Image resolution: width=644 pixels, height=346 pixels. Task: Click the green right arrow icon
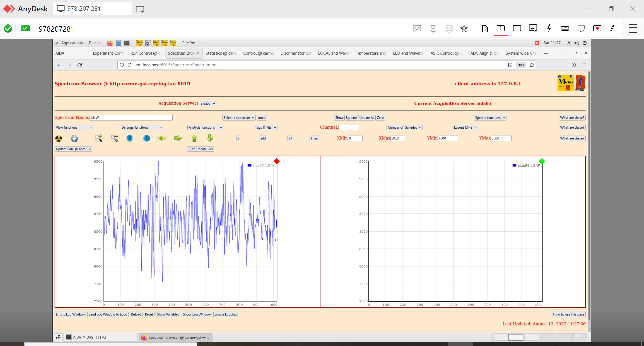[178, 138]
